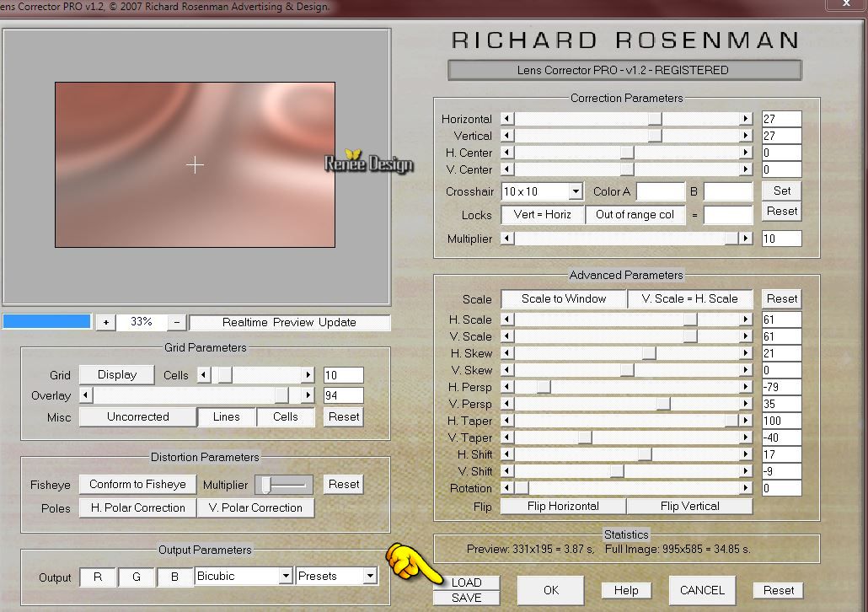Click the SAVE button
Image resolution: width=868 pixels, height=612 pixels.
coord(467,599)
